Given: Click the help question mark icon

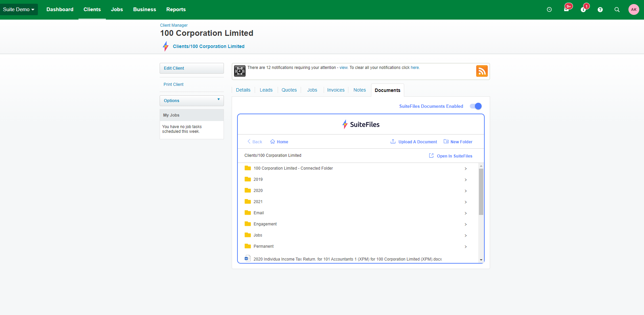Looking at the screenshot, I should tap(600, 10).
